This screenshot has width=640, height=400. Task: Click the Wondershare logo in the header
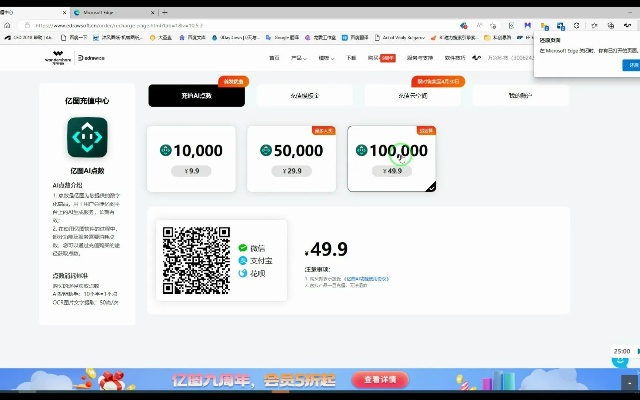click(x=58, y=58)
